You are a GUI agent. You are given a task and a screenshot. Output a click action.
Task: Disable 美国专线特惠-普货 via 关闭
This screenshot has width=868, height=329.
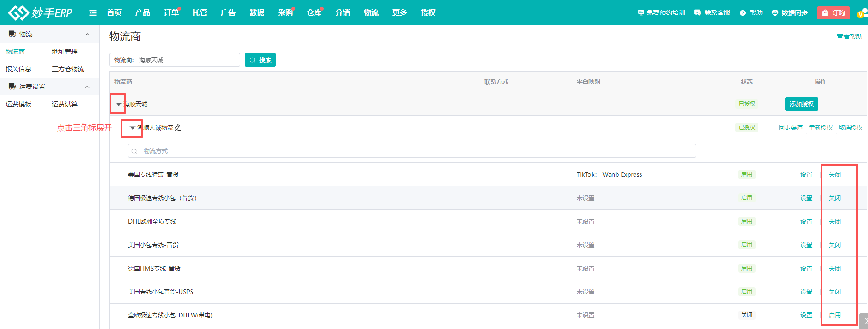tap(834, 174)
